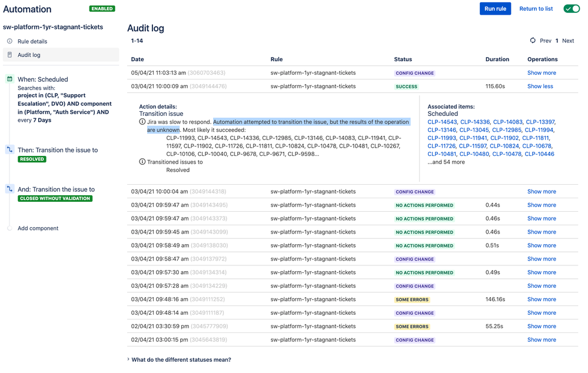This screenshot has height=373, width=588.
Task: Click the Date column header
Action: [x=137, y=59]
